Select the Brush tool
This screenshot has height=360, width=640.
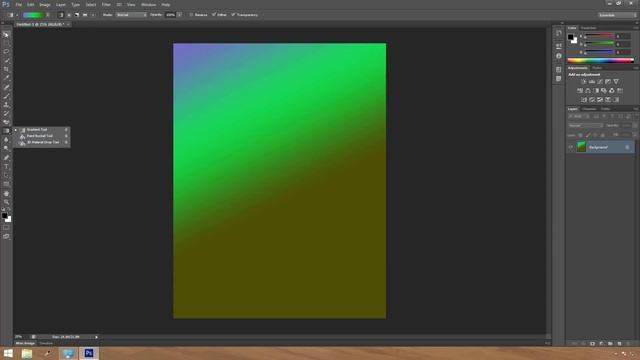click(x=6, y=96)
